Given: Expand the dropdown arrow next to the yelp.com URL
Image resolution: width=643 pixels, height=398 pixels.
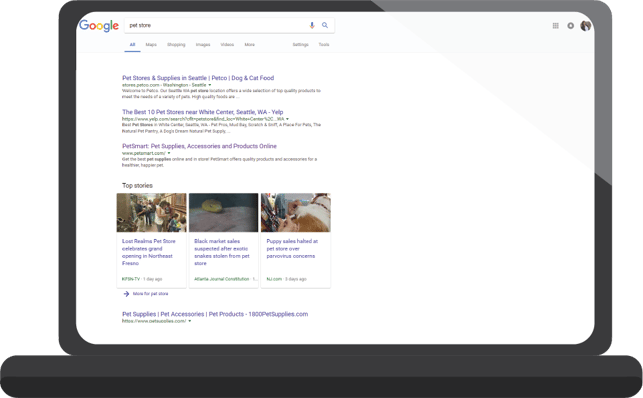Looking at the screenshot, I should [x=287, y=119].
